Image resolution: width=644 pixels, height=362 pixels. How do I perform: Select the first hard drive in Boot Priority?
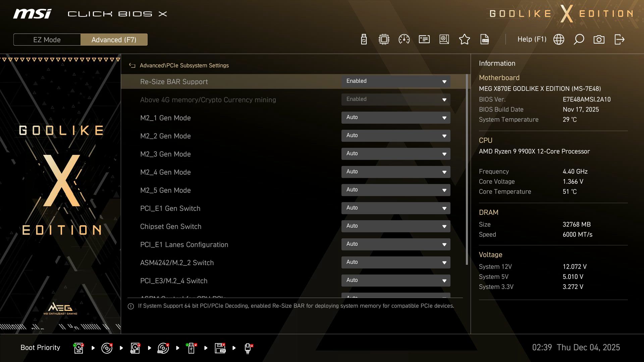point(78,348)
